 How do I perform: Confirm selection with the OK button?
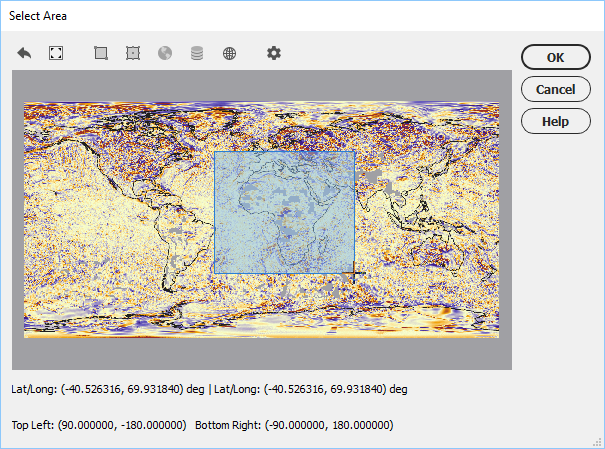pyautogui.click(x=556, y=57)
